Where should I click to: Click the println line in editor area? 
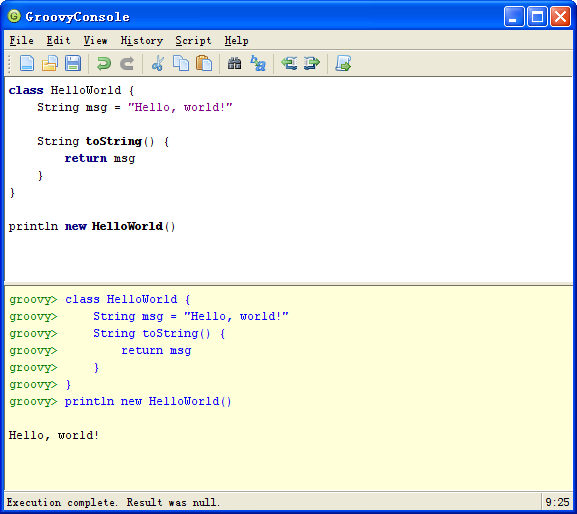(92, 226)
